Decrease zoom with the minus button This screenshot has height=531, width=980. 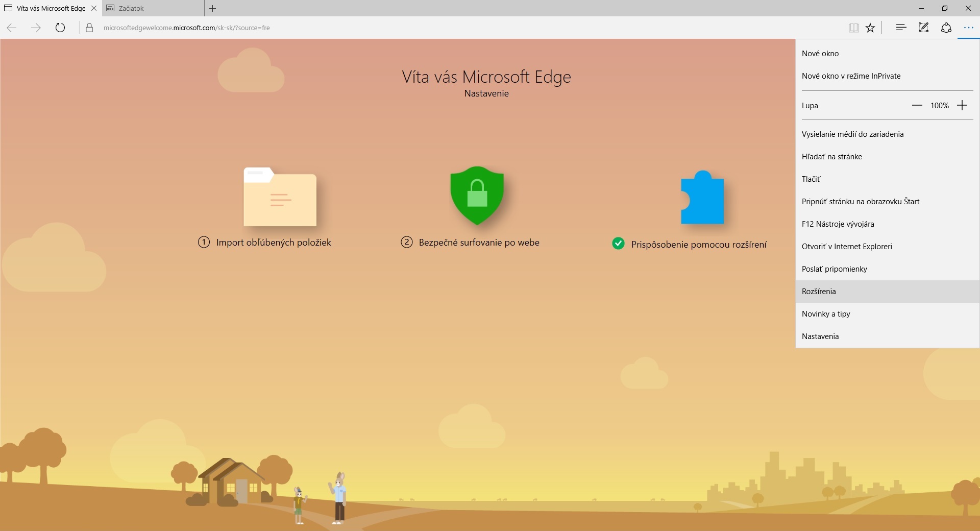[917, 105]
